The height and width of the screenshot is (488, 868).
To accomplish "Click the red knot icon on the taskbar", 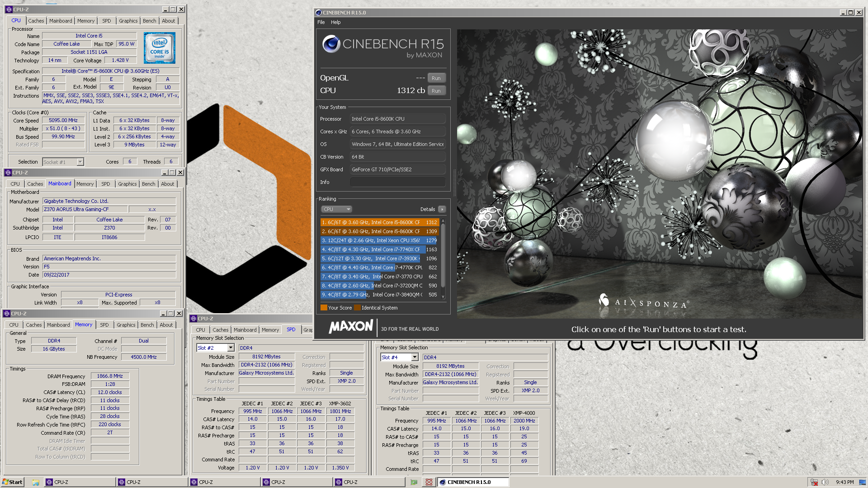I will tap(429, 482).
